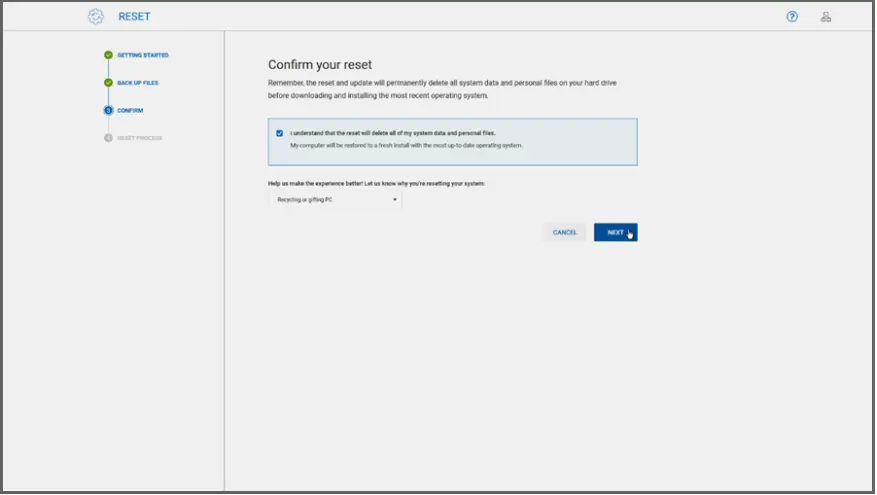Go to the Getting Started step label
This screenshot has height=495, width=877.
click(143, 56)
